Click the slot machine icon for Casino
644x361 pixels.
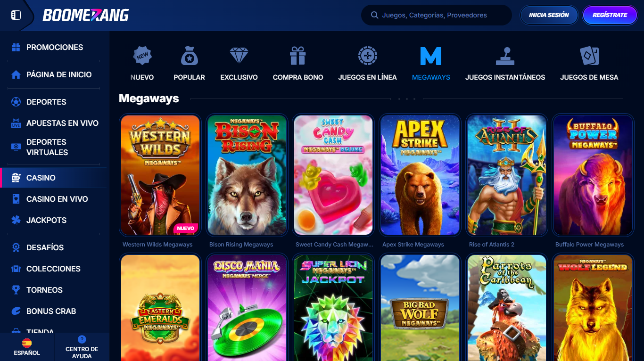(x=16, y=178)
